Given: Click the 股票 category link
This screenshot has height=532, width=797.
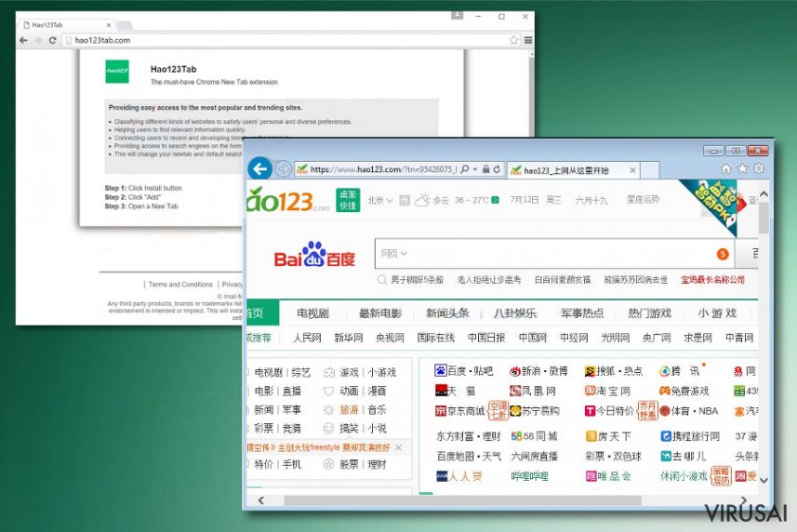Looking at the screenshot, I should [349, 464].
